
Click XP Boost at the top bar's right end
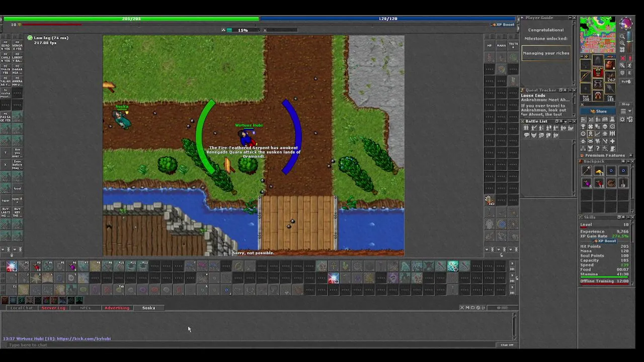coord(503,25)
